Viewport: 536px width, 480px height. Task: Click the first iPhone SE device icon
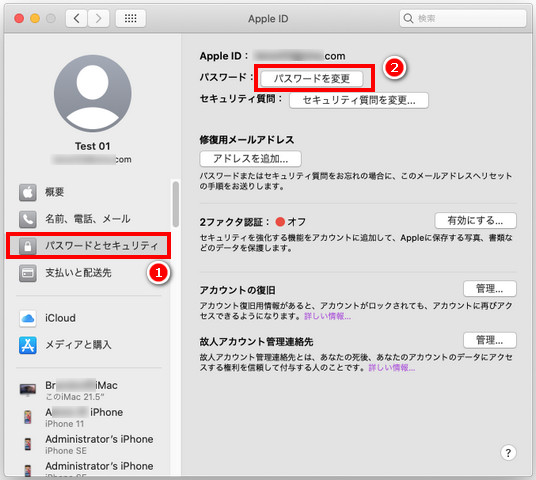pos(28,444)
